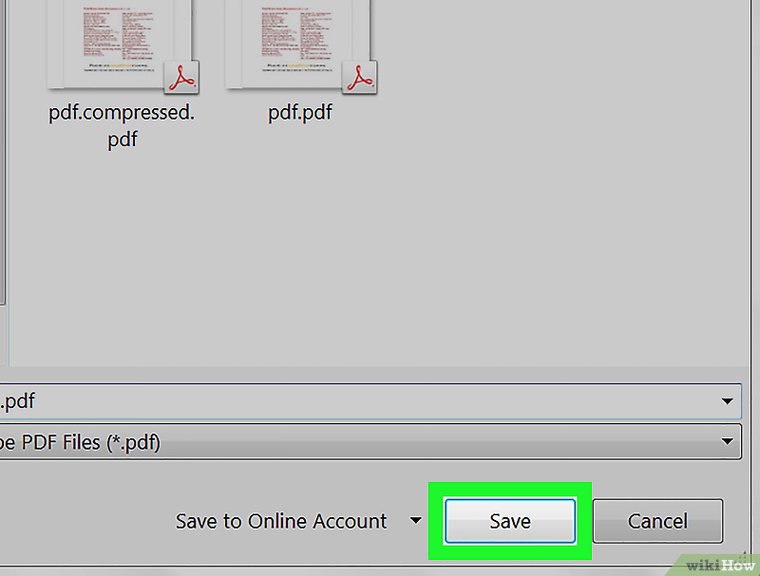
Task: Click the dialog resize grip in corner
Action: pos(744,555)
